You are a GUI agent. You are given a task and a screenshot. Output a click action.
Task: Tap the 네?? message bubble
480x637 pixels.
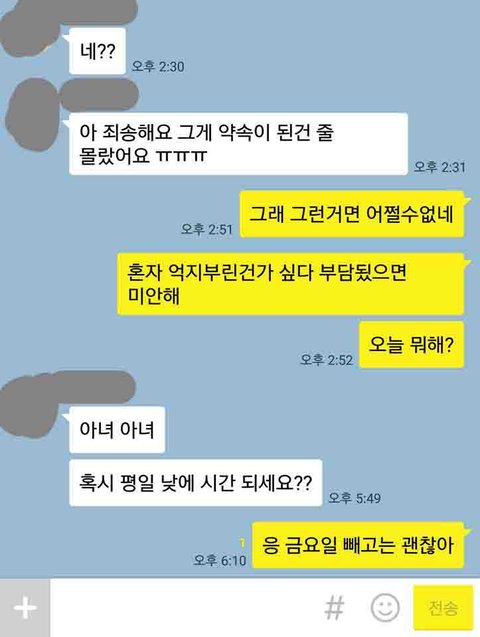point(97,51)
